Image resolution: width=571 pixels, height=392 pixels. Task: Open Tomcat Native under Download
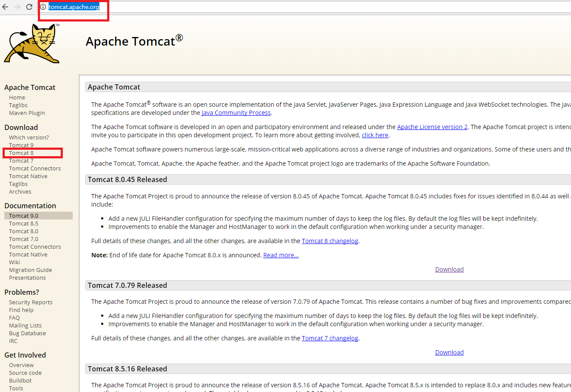pos(28,176)
